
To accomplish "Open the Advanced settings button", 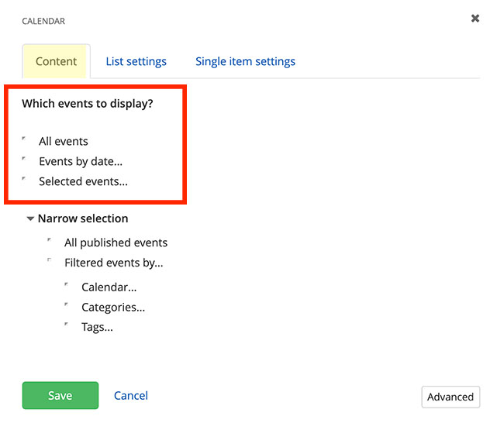I will click(x=450, y=397).
